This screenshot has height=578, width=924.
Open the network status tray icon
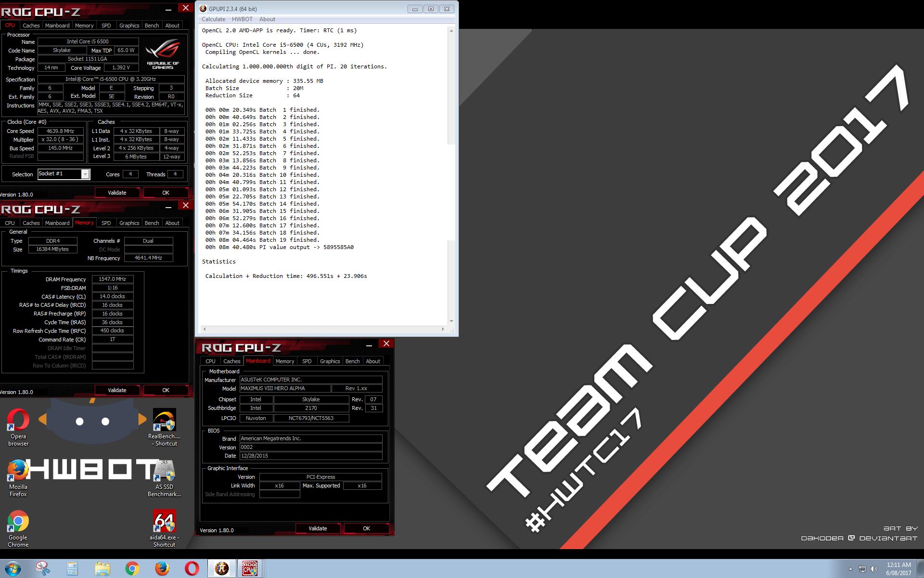tap(862, 569)
